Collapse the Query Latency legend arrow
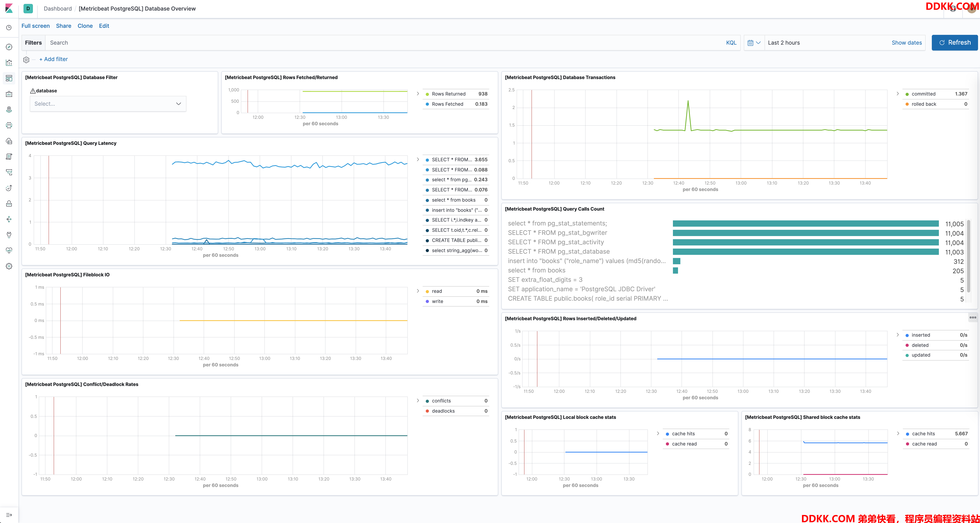The height and width of the screenshot is (523, 980). coord(418,159)
